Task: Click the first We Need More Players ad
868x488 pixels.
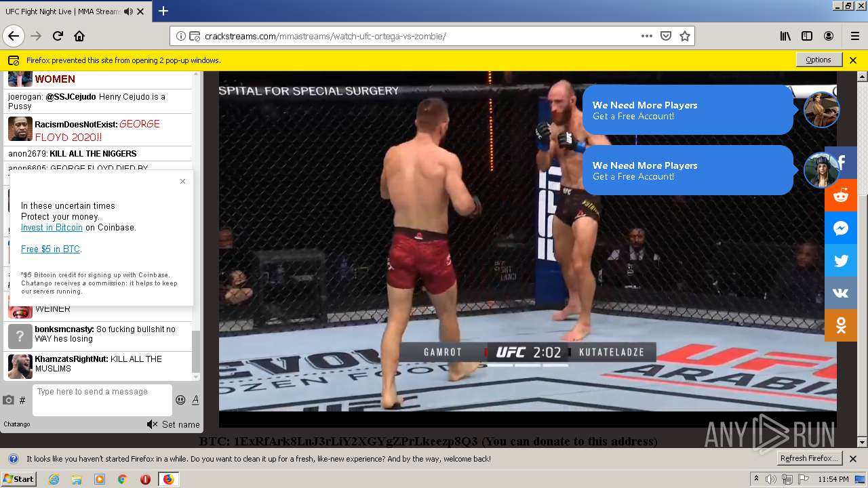Action: 688,110
